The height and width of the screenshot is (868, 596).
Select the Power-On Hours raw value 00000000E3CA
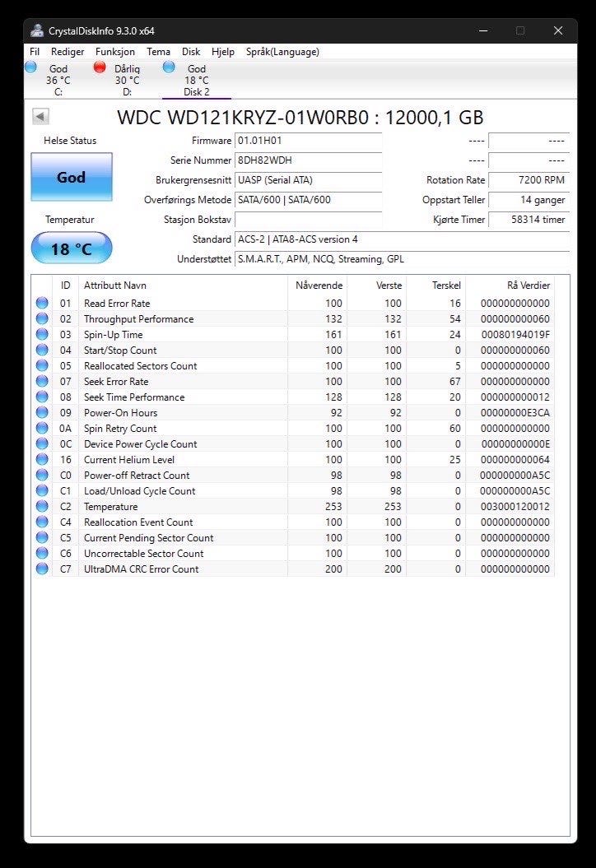pyautogui.click(x=515, y=412)
